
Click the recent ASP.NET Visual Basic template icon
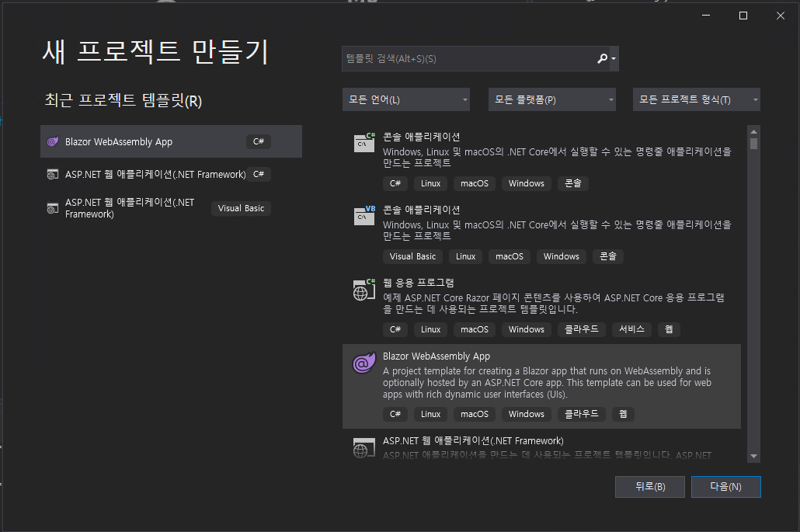53,208
